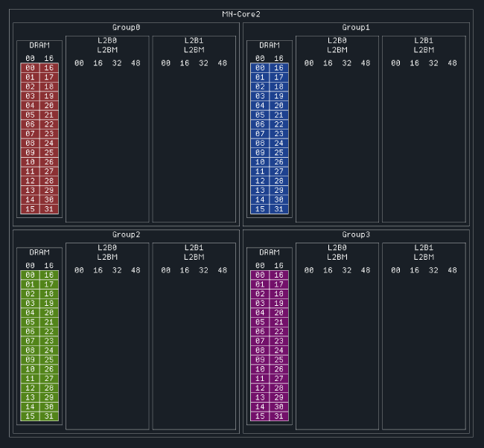Select blue DRAM cell 15 in Group1

click(x=260, y=209)
